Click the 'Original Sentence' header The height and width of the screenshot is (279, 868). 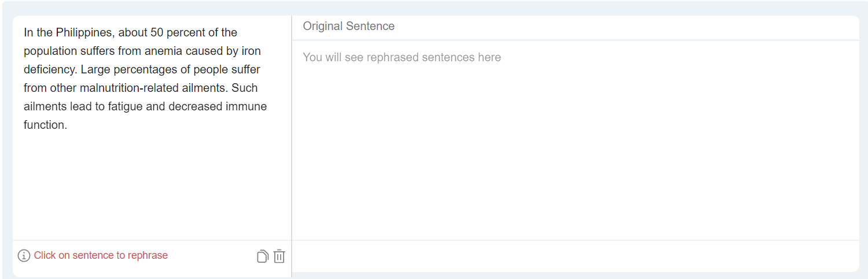pyautogui.click(x=348, y=26)
